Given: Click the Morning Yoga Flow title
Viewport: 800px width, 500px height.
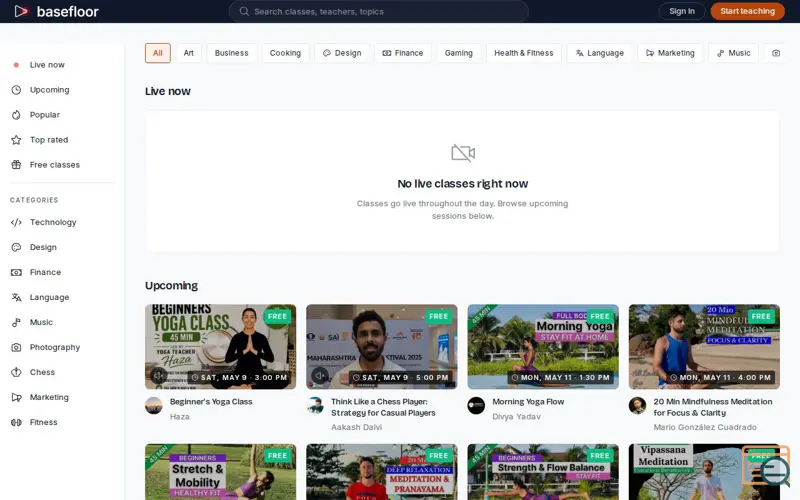Looking at the screenshot, I should pos(528,402).
